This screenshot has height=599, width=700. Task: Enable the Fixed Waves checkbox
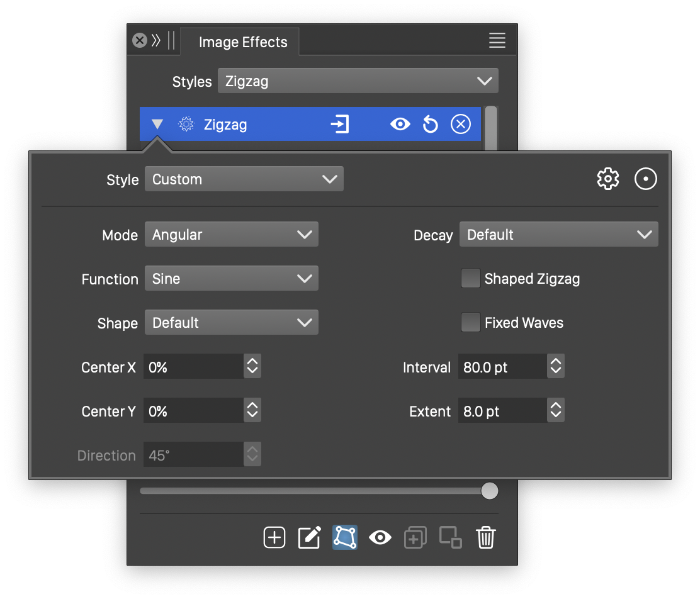pos(470,323)
